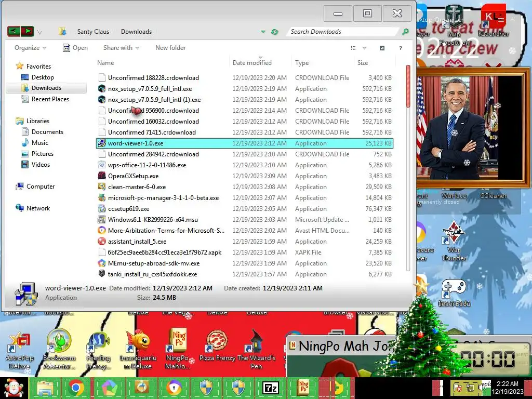Click Chrome icon in taskbar
The height and width of the screenshot is (399, 532).
(76, 388)
